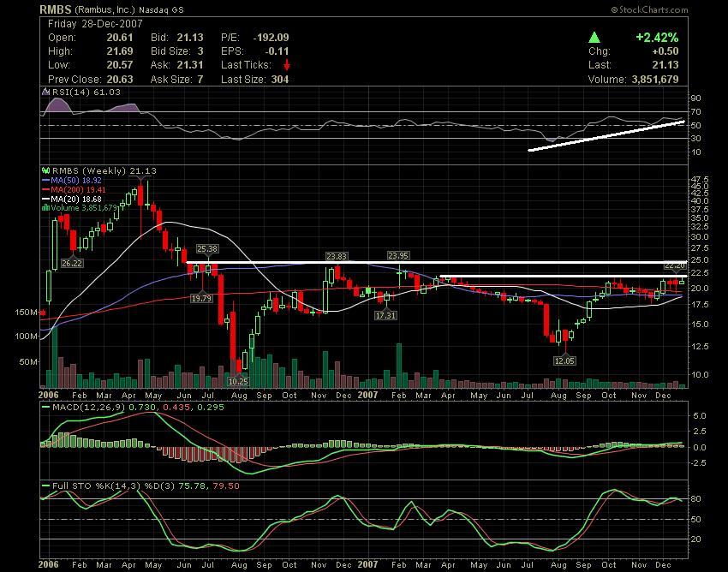Click the MA(50) 18.92 legend text
This screenshot has height=572, width=728.
pos(76,180)
